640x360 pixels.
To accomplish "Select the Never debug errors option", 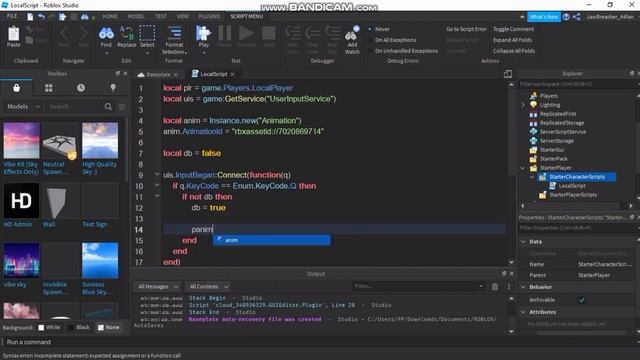I will [379, 29].
